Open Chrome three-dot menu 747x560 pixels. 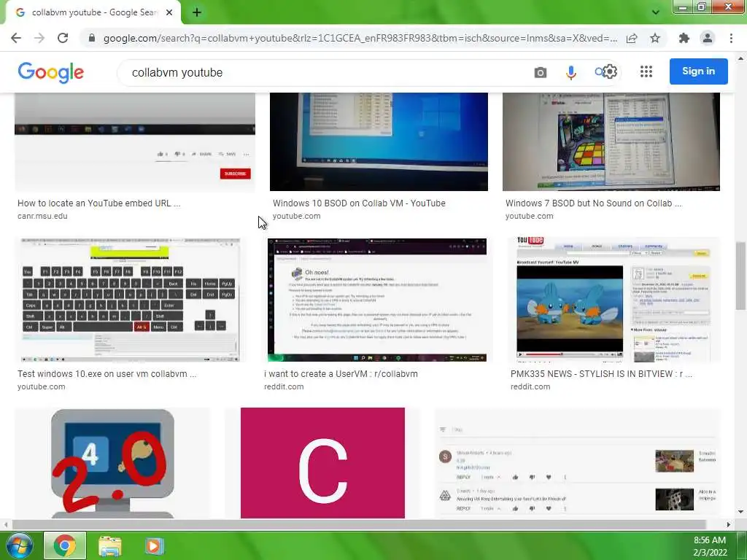pos(731,38)
